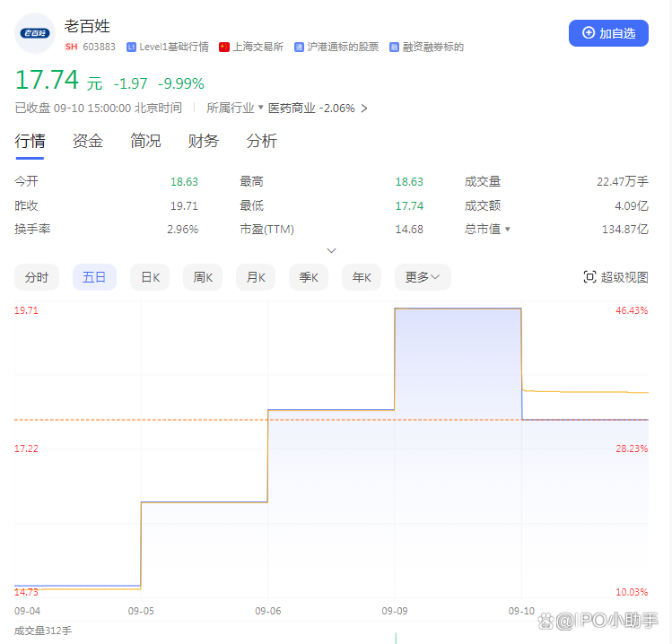Open the 更多 chart options dropdown
This screenshot has width=672, height=644.
[423, 277]
